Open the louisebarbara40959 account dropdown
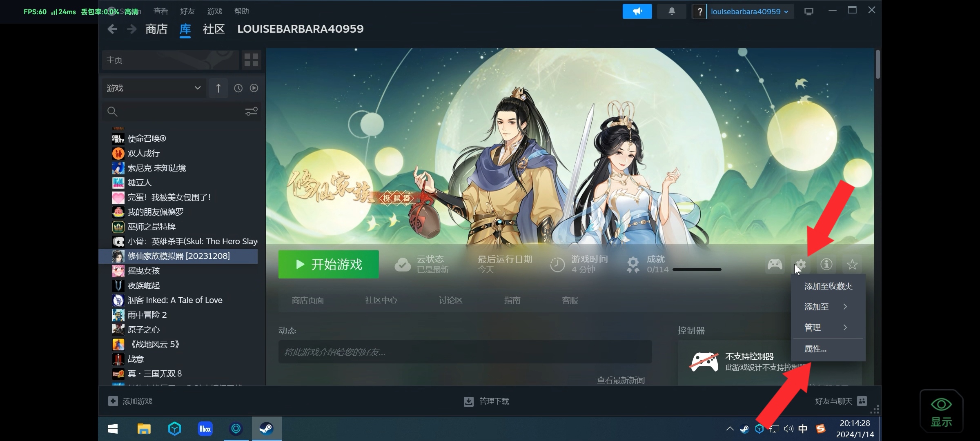The image size is (980, 441). tap(750, 11)
